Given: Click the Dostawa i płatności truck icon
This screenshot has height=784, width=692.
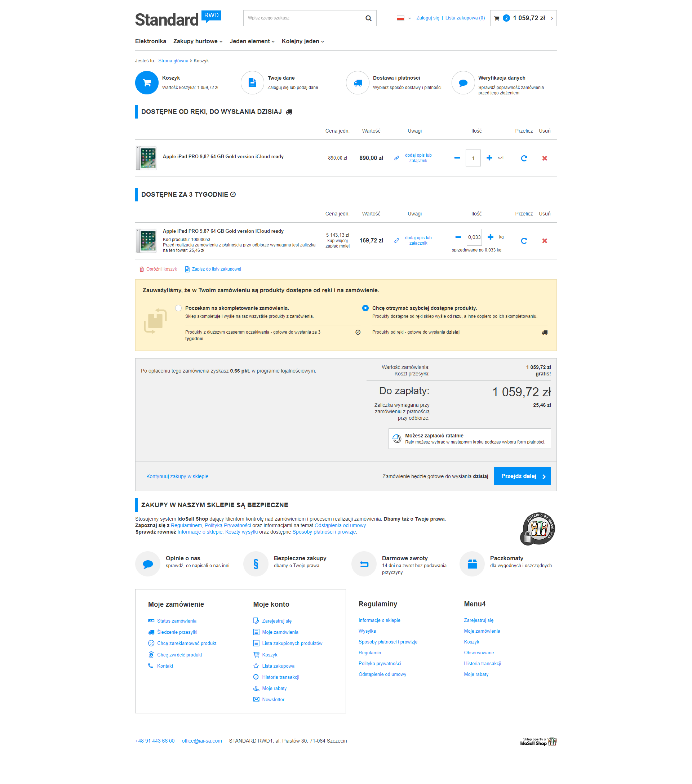Looking at the screenshot, I should (358, 83).
